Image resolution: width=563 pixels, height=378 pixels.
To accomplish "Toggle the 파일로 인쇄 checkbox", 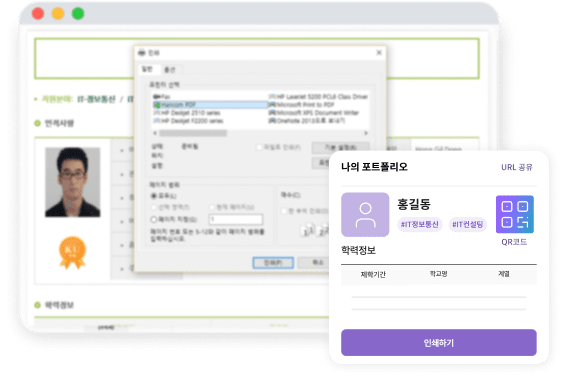I will point(259,147).
